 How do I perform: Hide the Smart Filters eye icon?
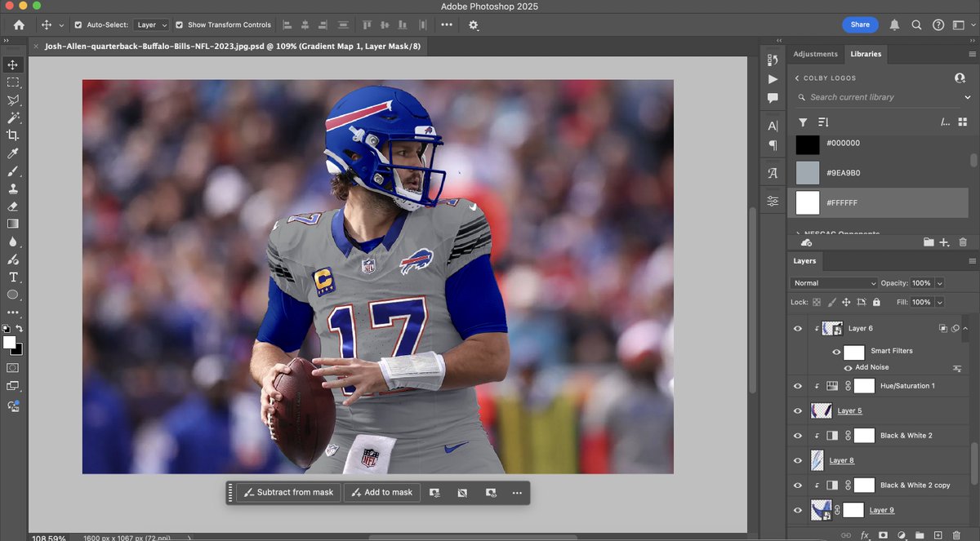[x=836, y=352]
